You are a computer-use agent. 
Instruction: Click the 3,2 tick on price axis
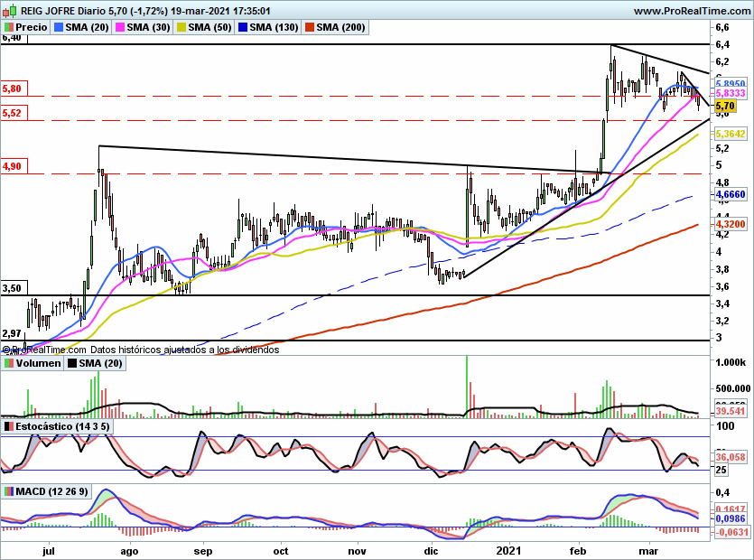(x=722, y=321)
